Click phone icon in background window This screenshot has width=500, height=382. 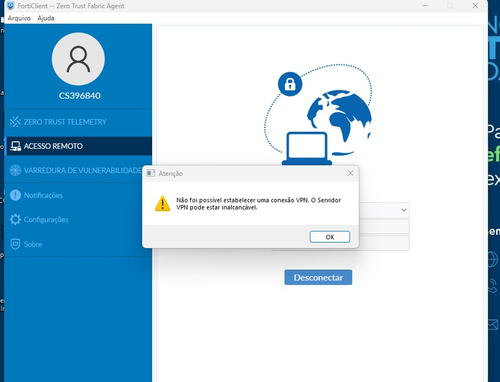(493, 286)
